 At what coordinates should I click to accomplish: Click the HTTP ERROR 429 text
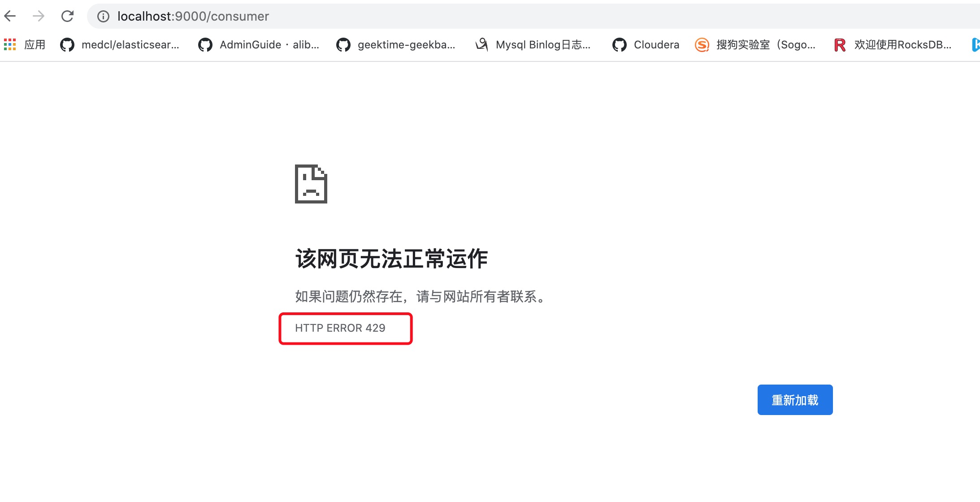tap(340, 328)
